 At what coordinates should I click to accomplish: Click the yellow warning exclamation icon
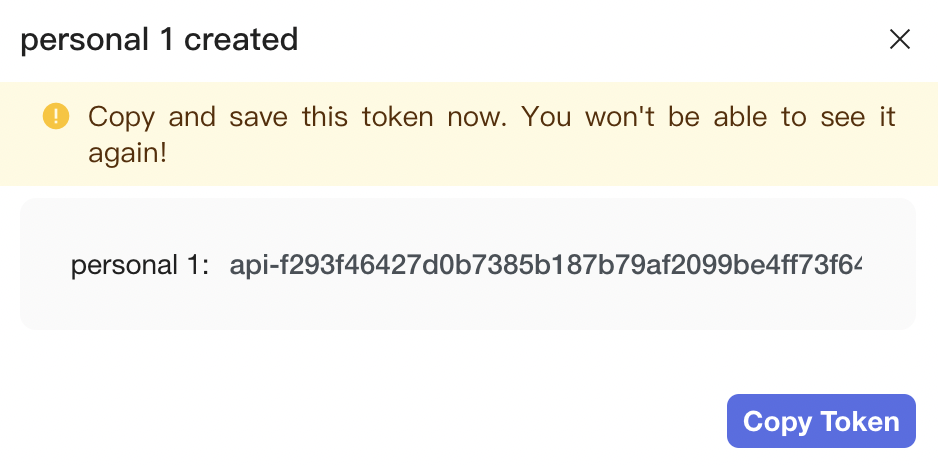click(55, 117)
